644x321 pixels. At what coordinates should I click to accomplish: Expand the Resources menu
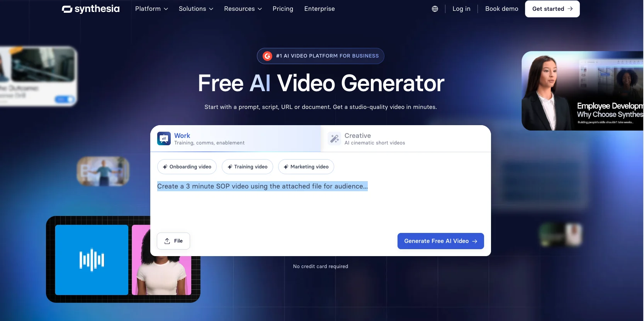(x=243, y=9)
